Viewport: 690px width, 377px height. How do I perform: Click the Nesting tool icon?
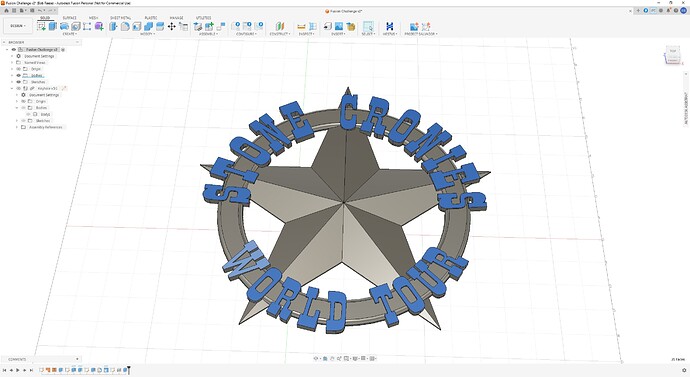pos(389,26)
